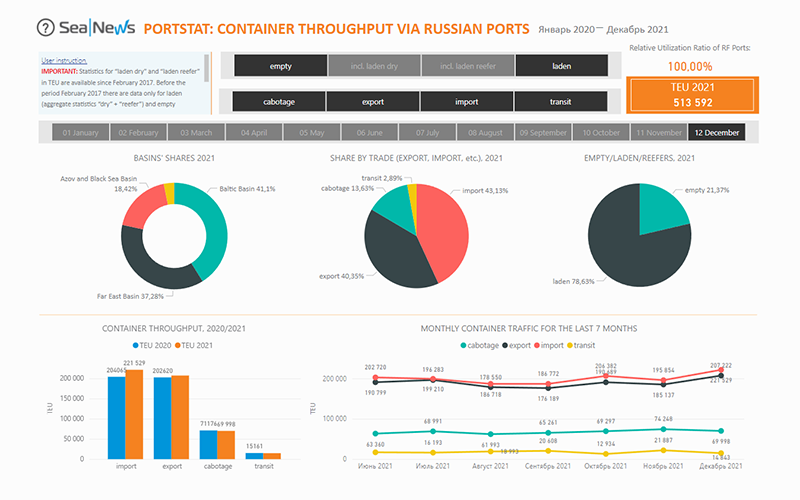Select month 10 October
Viewport: 800px width, 500px height.
[x=601, y=132]
